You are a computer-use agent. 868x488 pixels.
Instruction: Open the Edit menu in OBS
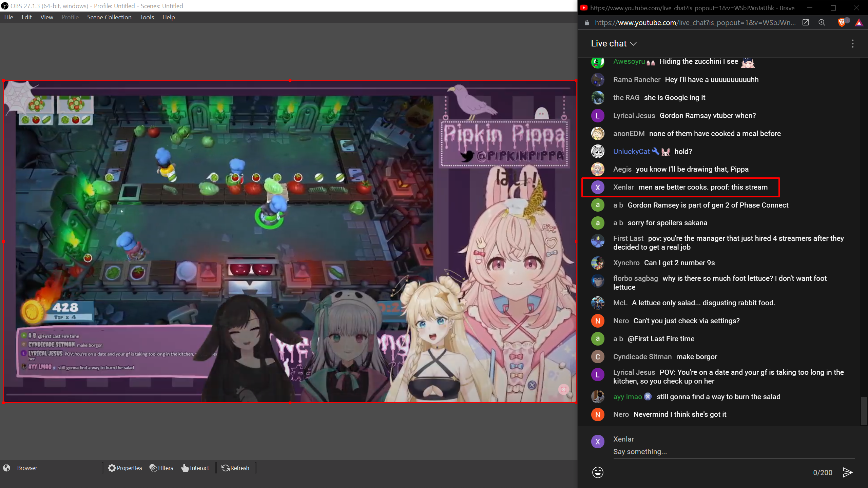(27, 17)
